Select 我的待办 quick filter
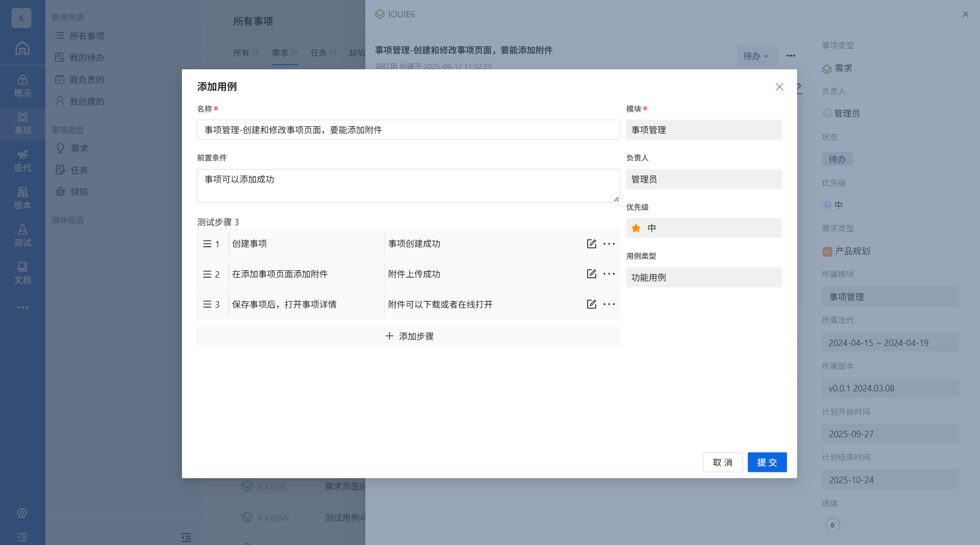The width and height of the screenshot is (980, 545). click(86, 58)
